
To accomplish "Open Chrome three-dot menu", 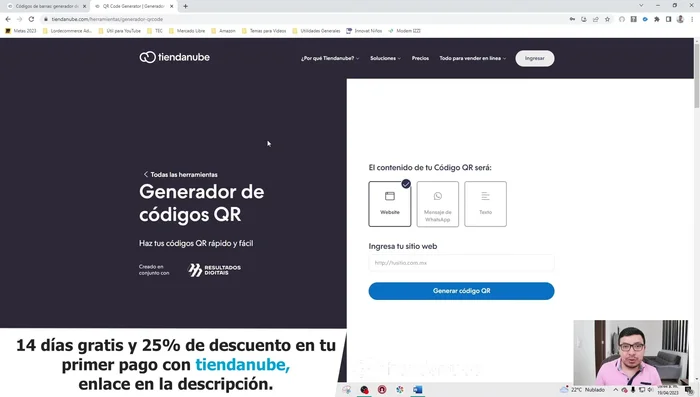I will point(692,19).
